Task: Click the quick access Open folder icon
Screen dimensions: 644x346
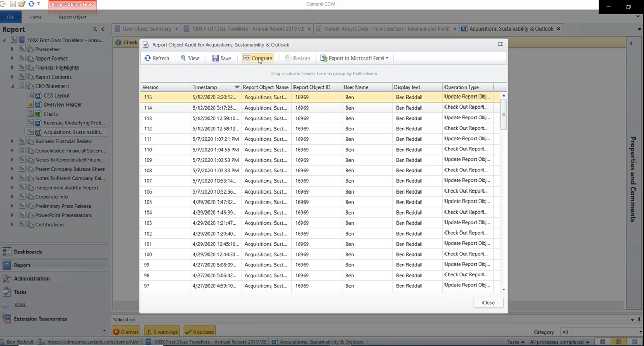Action: (22, 4)
